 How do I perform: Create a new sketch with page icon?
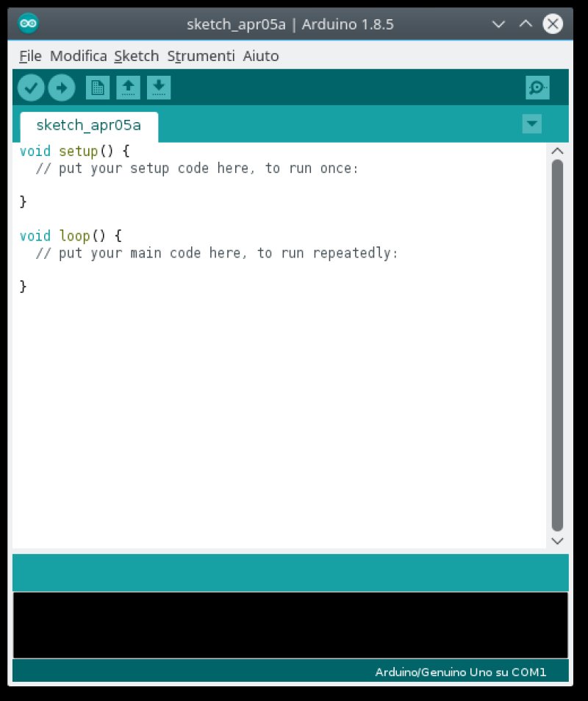[98, 88]
